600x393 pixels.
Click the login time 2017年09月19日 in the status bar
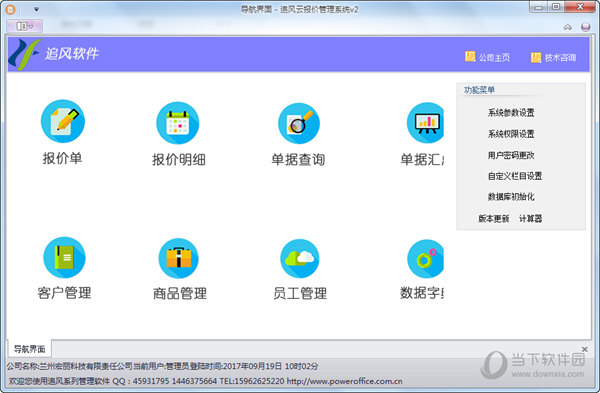click(x=253, y=366)
